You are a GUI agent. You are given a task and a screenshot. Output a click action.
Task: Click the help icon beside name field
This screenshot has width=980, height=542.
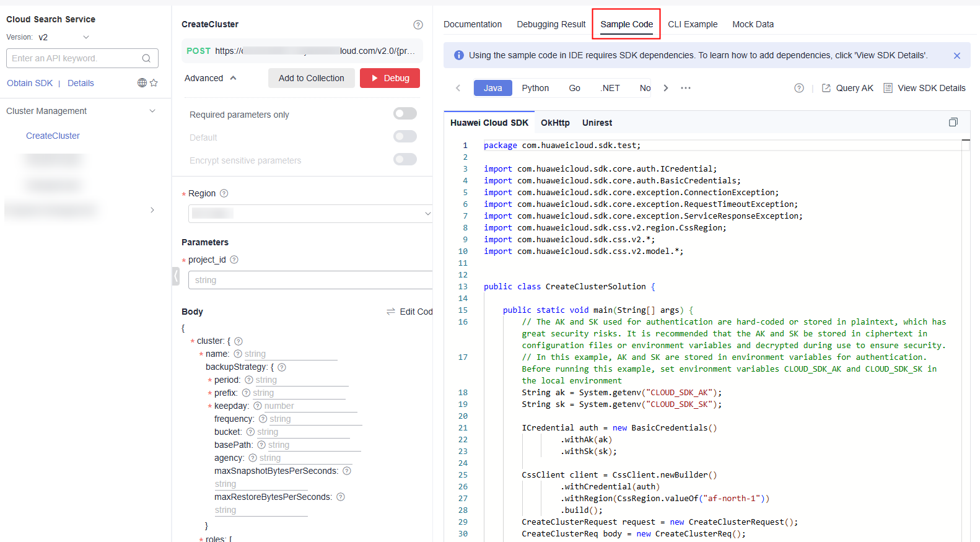pyautogui.click(x=238, y=354)
